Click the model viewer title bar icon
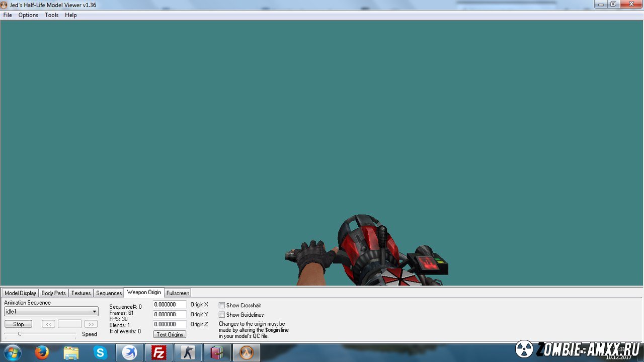This screenshot has height=362, width=644. 5,5
